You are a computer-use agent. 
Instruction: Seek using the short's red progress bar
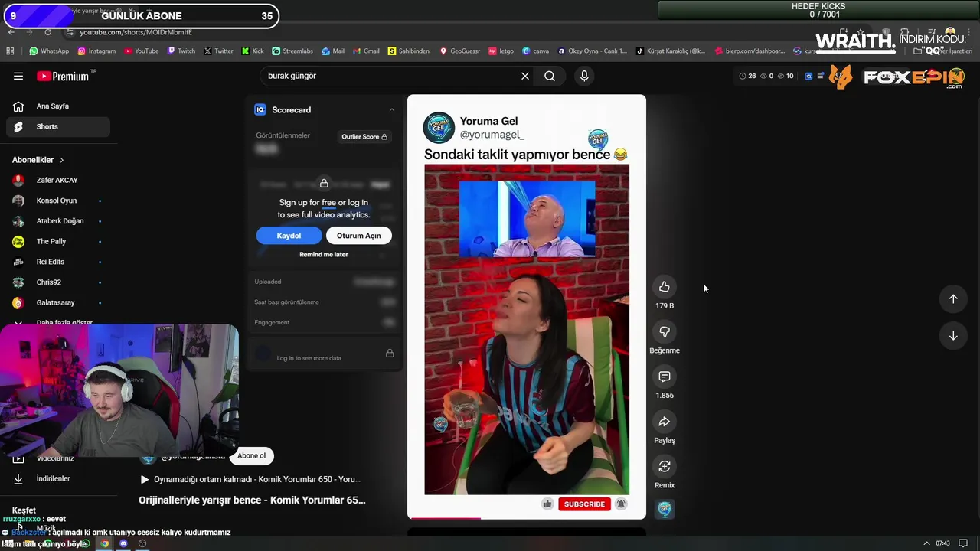pos(527,518)
